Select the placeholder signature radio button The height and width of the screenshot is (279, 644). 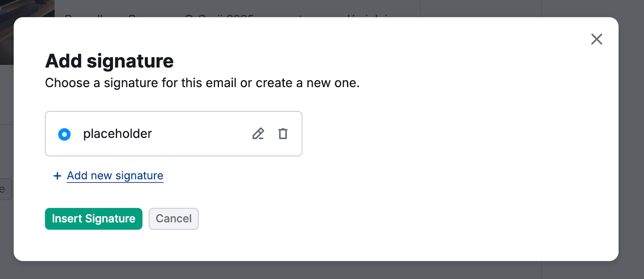pyautogui.click(x=64, y=134)
